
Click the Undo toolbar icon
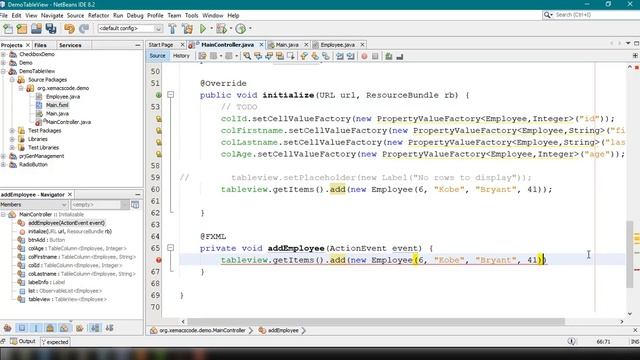(x=69, y=29)
